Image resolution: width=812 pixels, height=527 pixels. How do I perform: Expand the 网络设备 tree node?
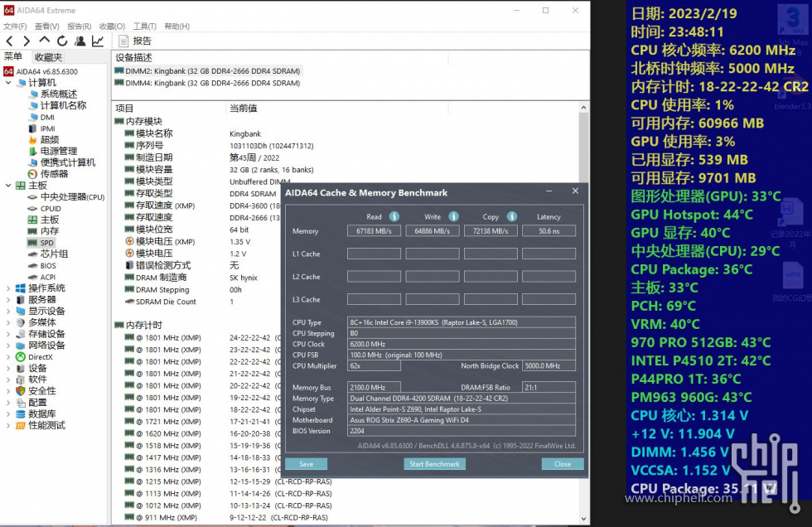pos(8,346)
